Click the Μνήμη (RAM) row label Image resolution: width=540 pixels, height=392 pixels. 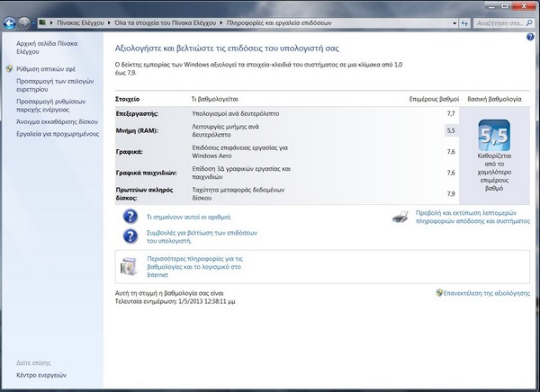click(x=137, y=130)
